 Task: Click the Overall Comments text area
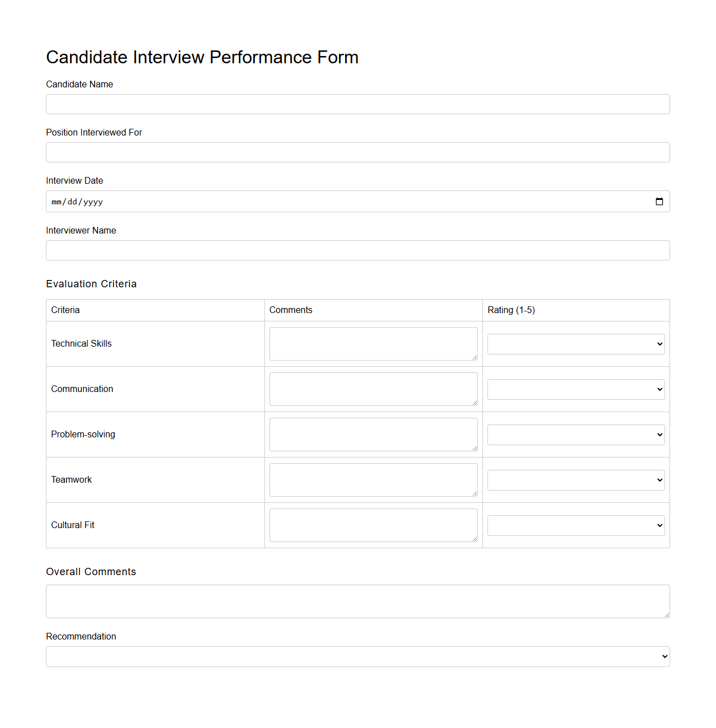[357, 601]
